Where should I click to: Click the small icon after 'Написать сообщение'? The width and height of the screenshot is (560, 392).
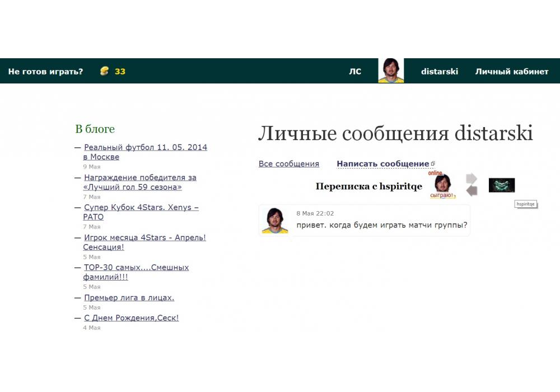coord(433,164)
